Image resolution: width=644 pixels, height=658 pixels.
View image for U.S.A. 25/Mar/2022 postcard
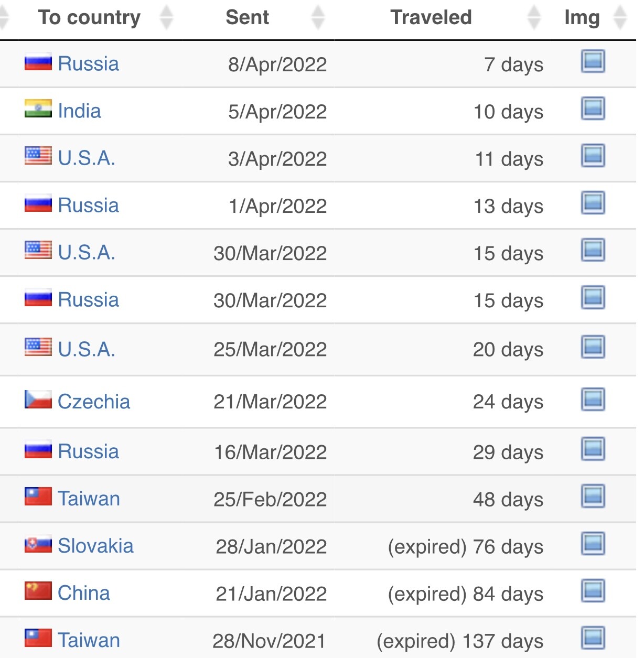pyautogui.click(x=593, y=347)
